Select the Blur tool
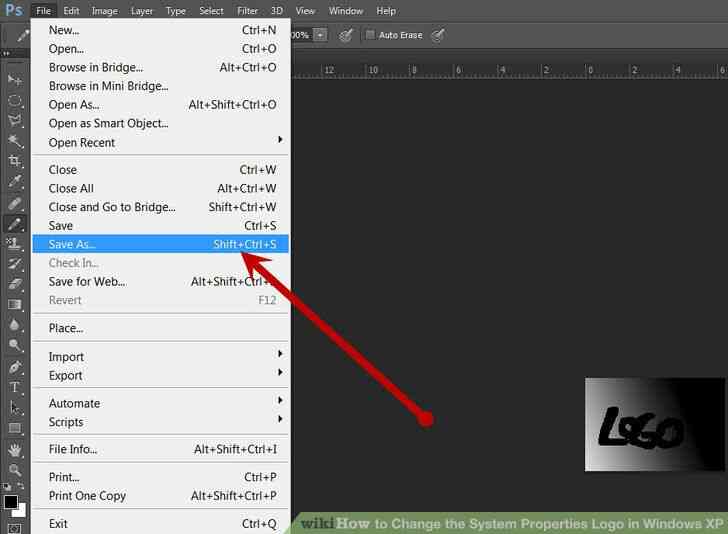 (15, 325)
